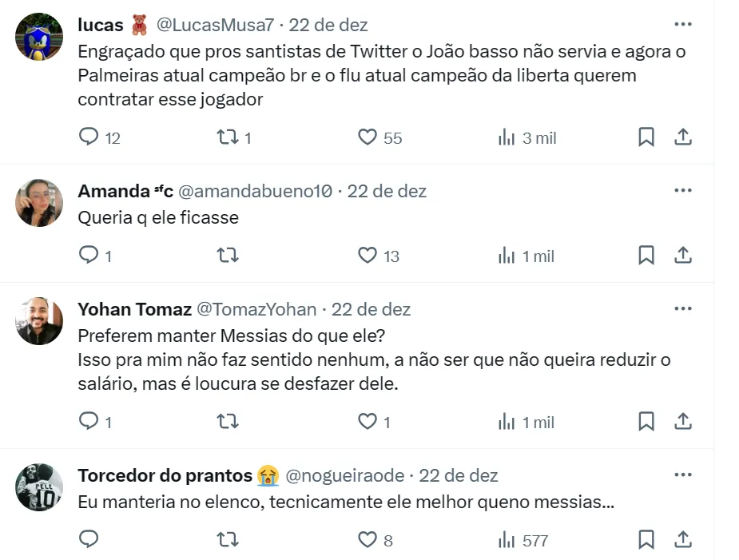The height and width of the screenshot is (560, 739).
Task: Bookmark lucas's tweet
Action: pyautogui.click(x=646, y=137)
